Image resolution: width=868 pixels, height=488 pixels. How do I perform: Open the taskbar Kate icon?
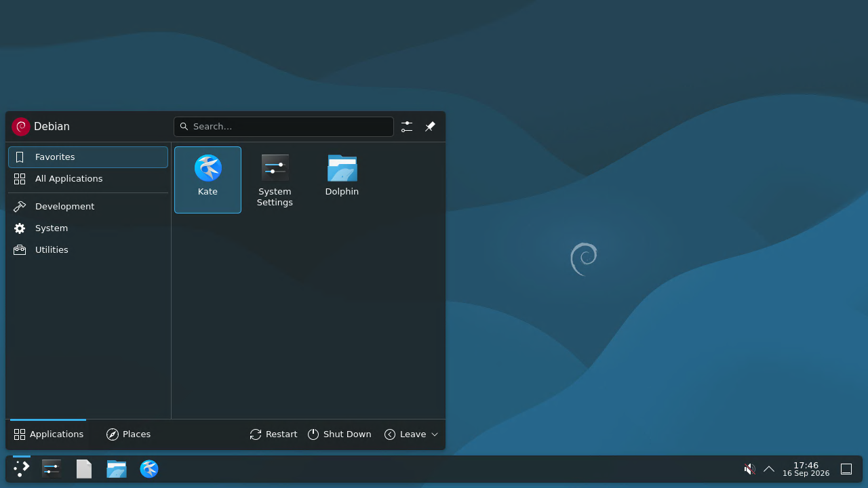[x=149, y=469]
